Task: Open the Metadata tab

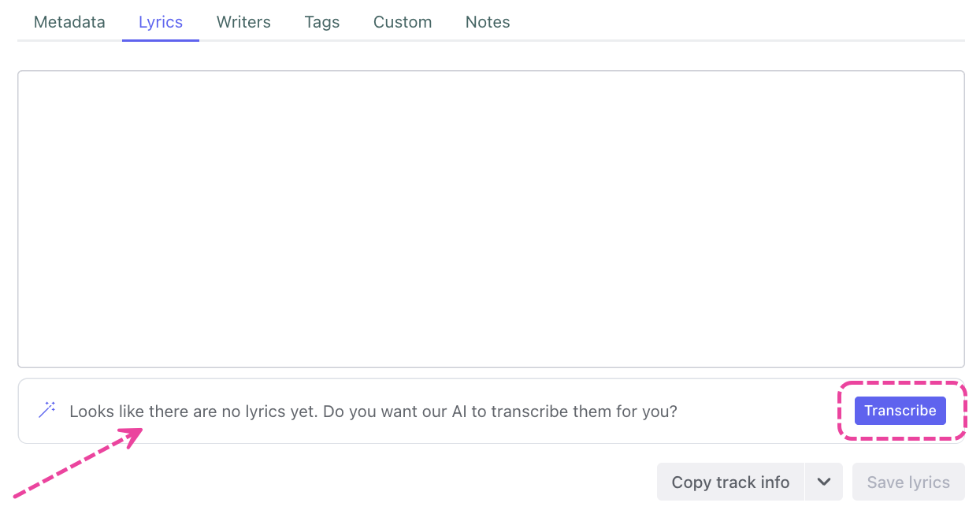Action: click(69, 22)
